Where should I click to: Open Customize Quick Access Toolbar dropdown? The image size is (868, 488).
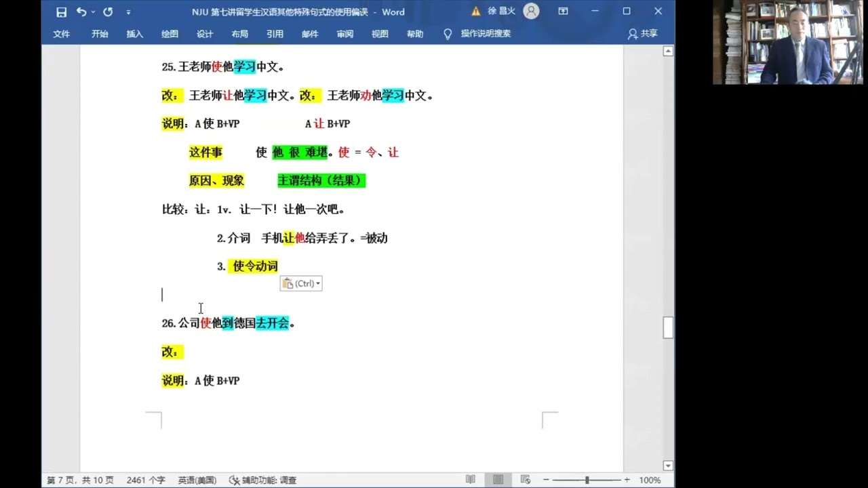pos(128,12)
